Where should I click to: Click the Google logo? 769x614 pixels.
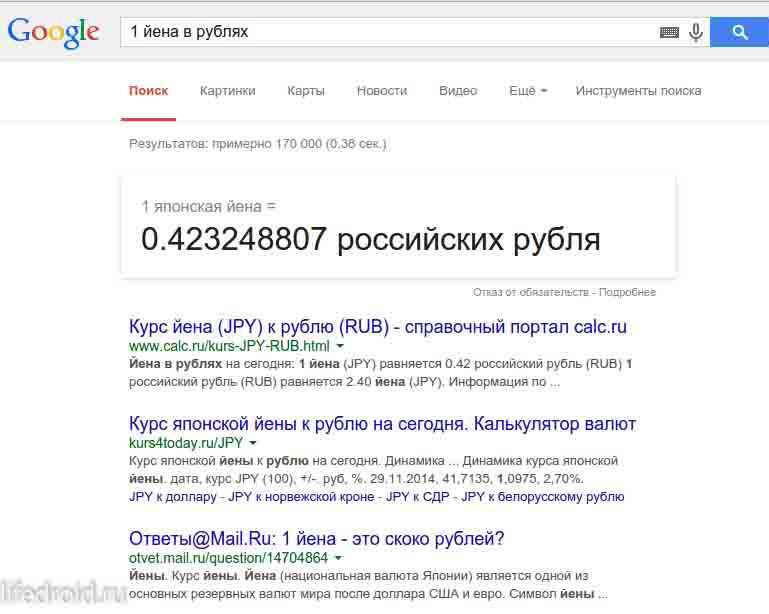click(x=53, y=32)
